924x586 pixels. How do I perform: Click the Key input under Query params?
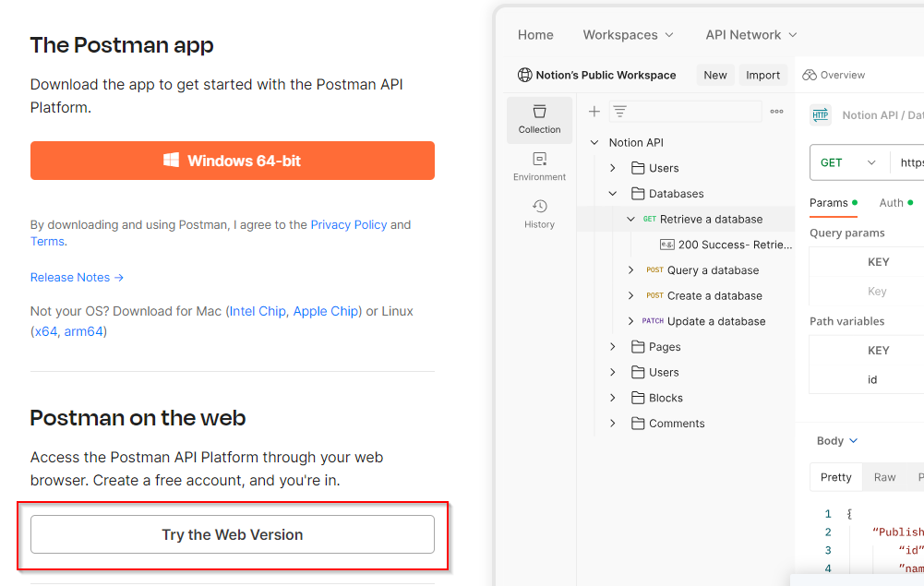click(x=877, y=291)
